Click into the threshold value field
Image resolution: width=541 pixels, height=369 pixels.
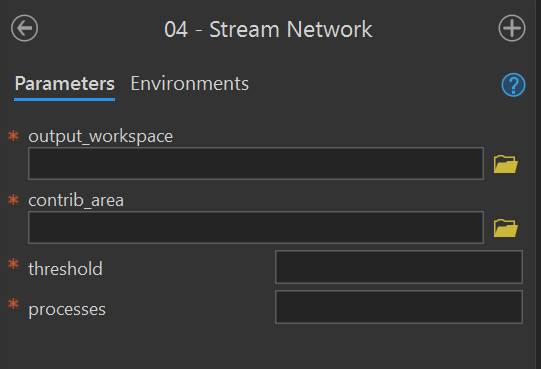399,267
